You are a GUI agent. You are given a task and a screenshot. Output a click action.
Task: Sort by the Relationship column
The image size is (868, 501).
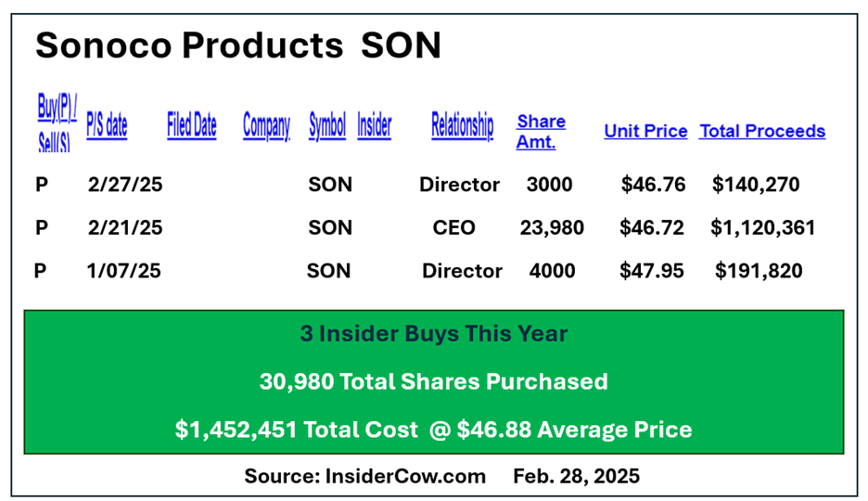[x=462, y=125]
